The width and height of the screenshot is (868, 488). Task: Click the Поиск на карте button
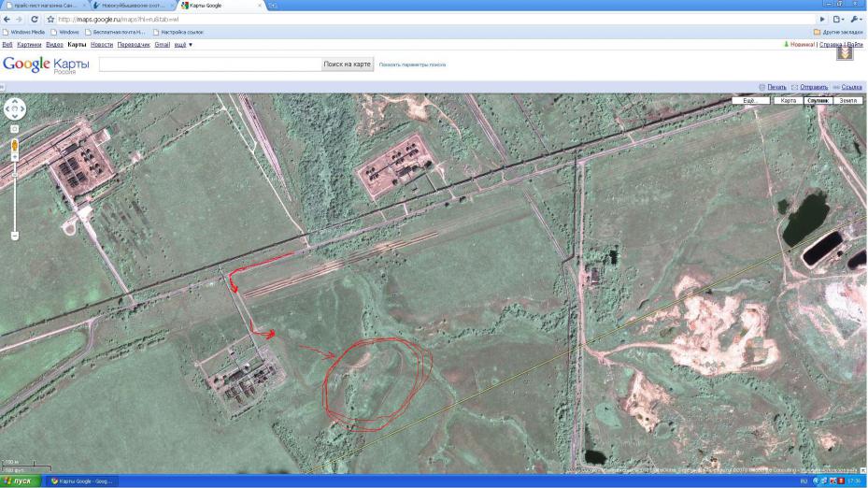tap(347, 65)
